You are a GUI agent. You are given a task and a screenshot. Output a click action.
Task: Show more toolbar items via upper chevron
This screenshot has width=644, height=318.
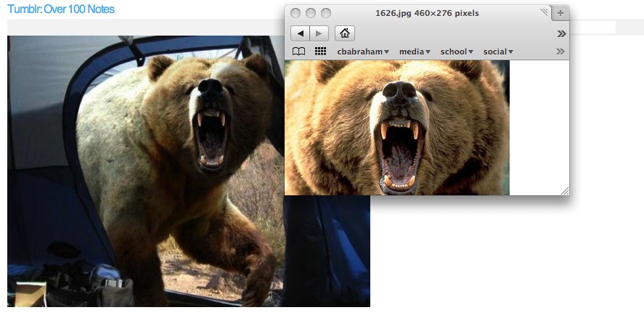pyautogui.click(x=561, y=33)
